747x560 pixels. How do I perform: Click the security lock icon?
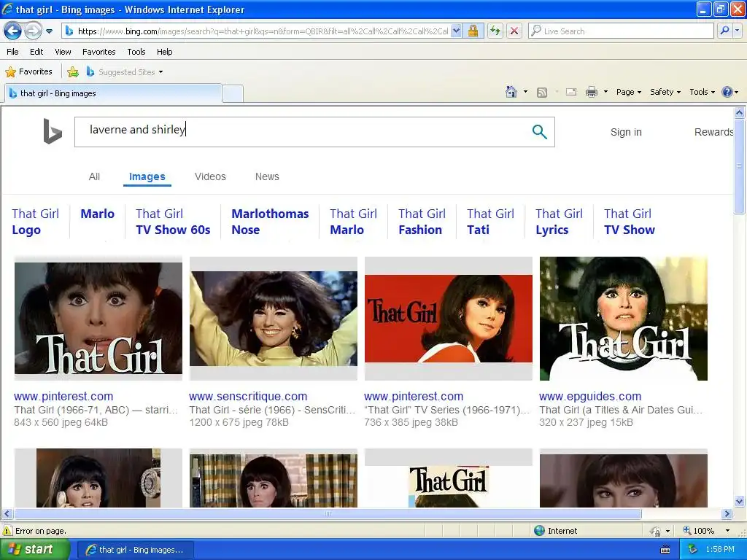pos(473,31)
